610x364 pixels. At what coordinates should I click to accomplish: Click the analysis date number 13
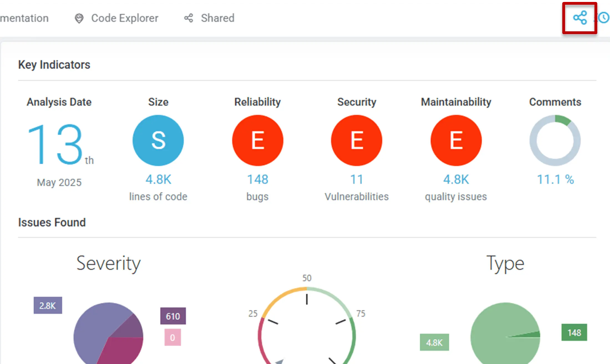(x=55, y=144)
